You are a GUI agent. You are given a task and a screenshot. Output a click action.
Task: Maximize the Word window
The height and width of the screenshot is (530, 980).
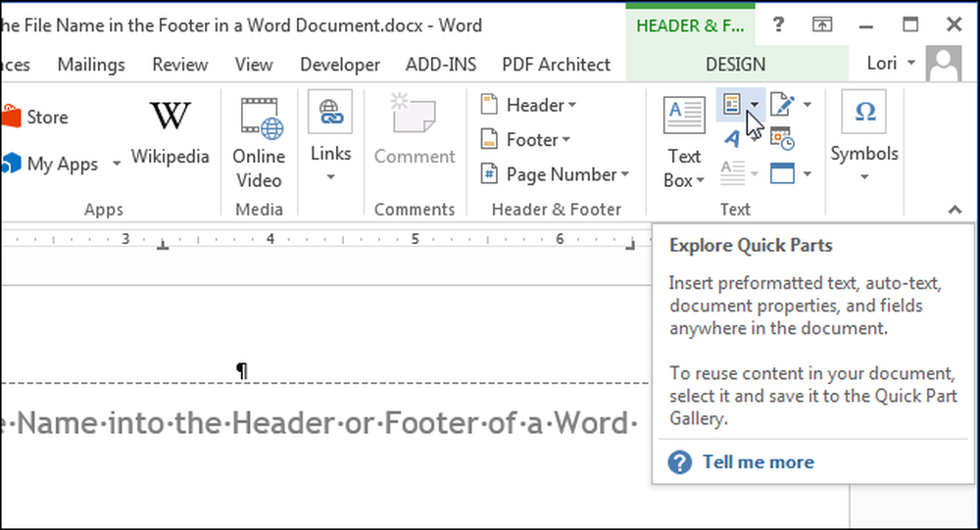tap(910, 24)
